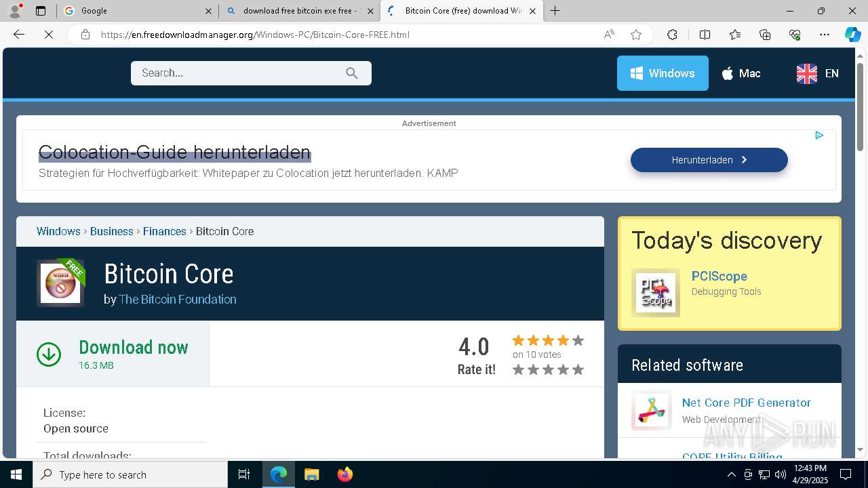Click Download now
The width and height of the screenshot is (868, 488).
(134, 348)
